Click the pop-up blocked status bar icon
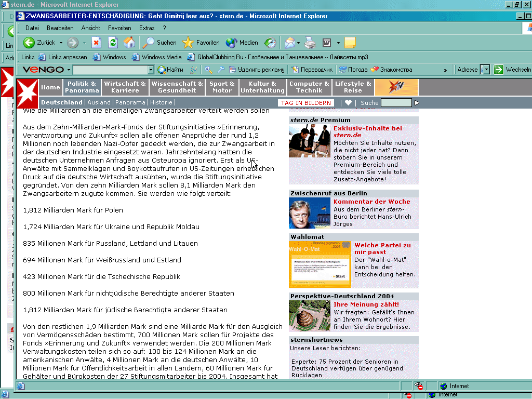 tap(419, 386)
